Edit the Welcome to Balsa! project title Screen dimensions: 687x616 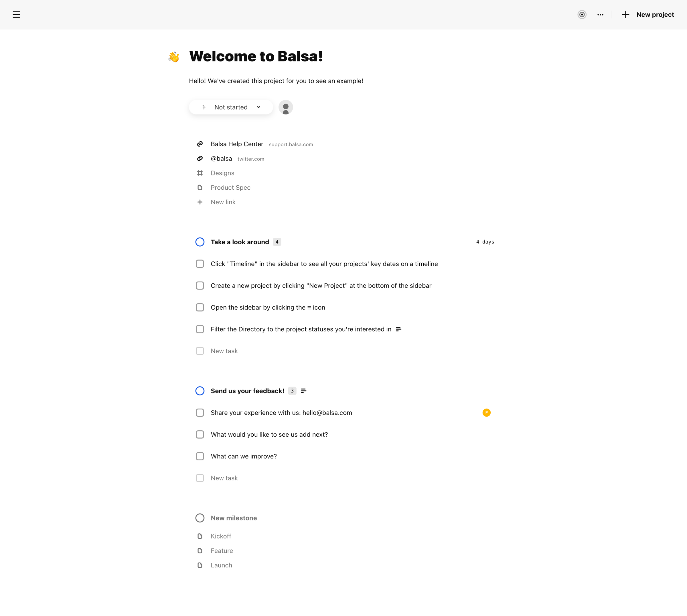pos(256,56)
